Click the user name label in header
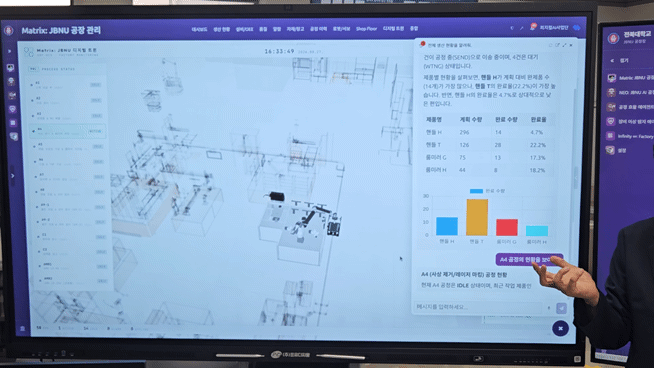This screenshot has height=368, width=654. pos(554,28)
